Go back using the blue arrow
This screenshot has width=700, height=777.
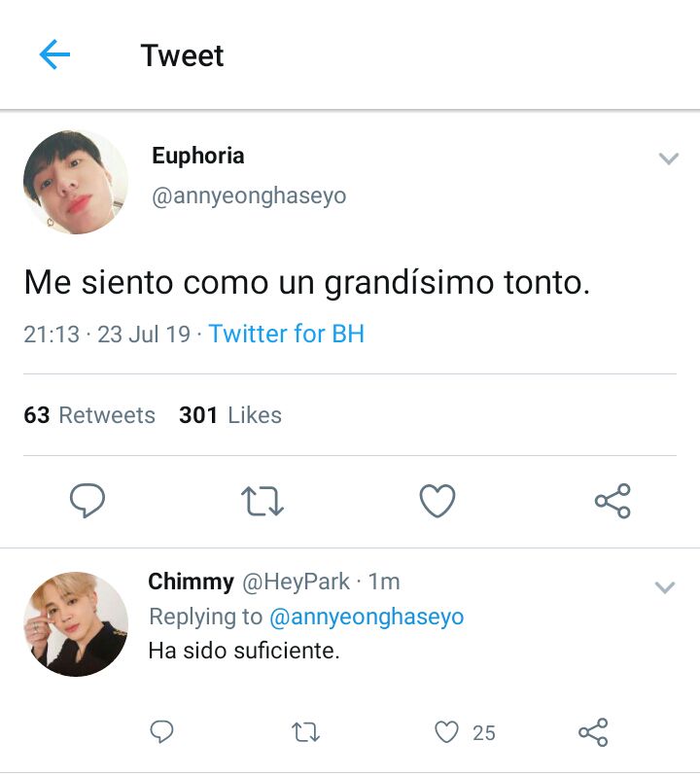(54, 54)
